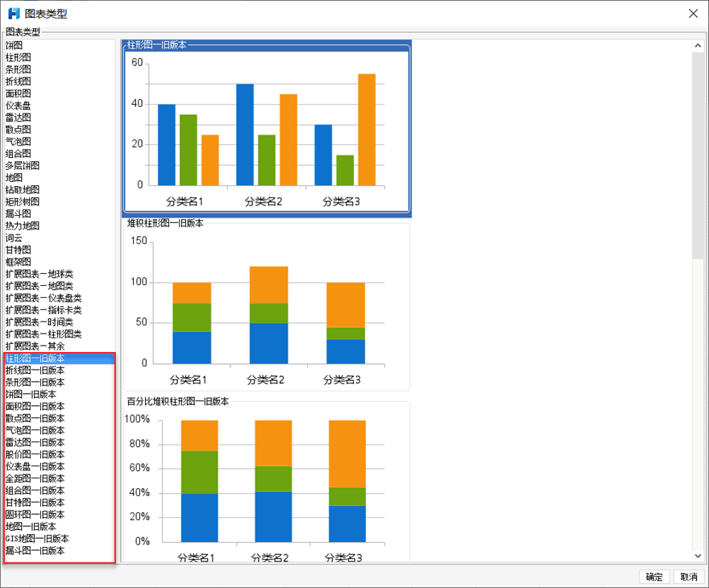Pick the 堆积柱形图一旧版本 preview thumbnail
The image size is (709, 588).
tap(267, 305)
